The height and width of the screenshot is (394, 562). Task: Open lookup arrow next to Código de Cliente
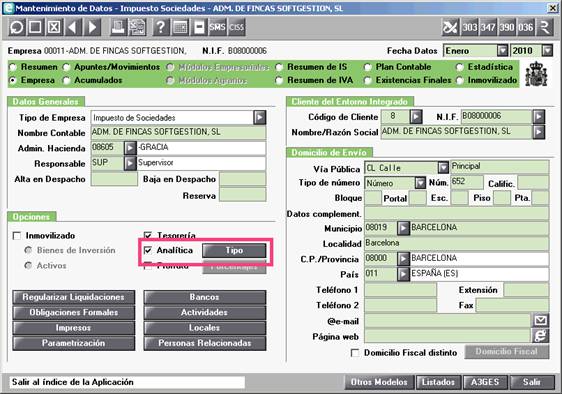(416, 117)
